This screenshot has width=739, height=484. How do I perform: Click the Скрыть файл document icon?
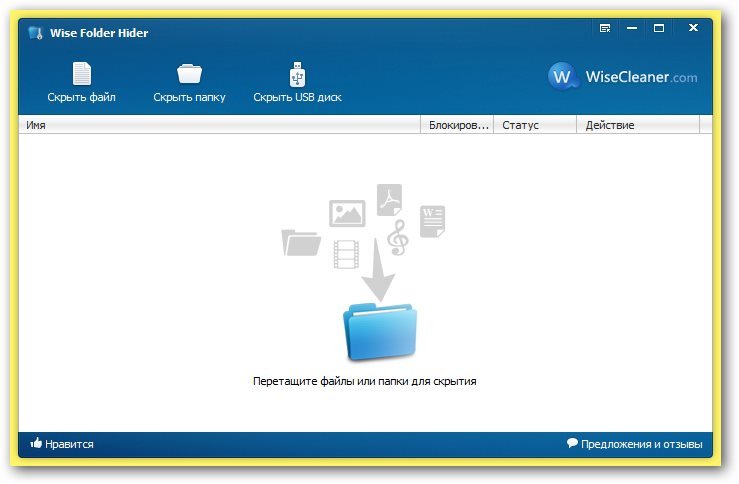pos(81,74)
